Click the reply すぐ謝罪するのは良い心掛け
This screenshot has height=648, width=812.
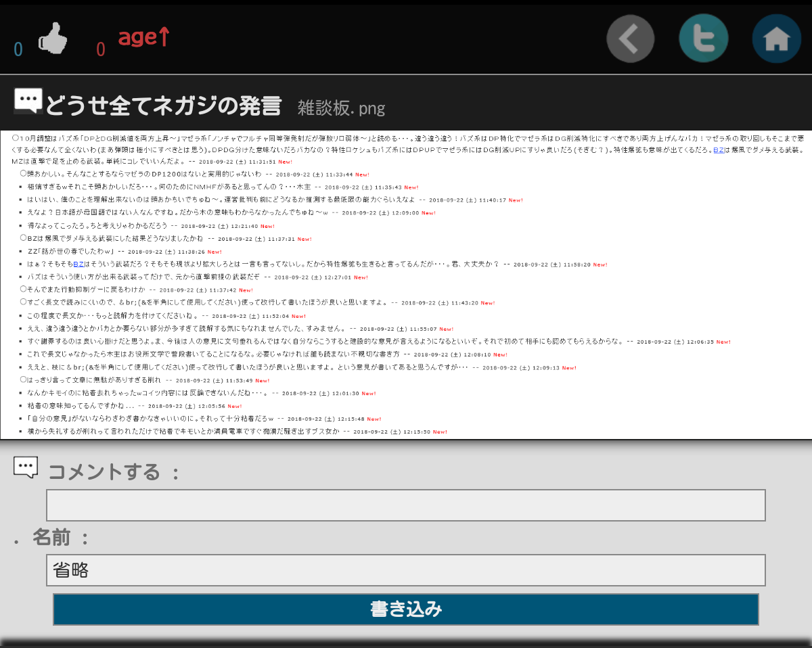[x=379, y=342]
